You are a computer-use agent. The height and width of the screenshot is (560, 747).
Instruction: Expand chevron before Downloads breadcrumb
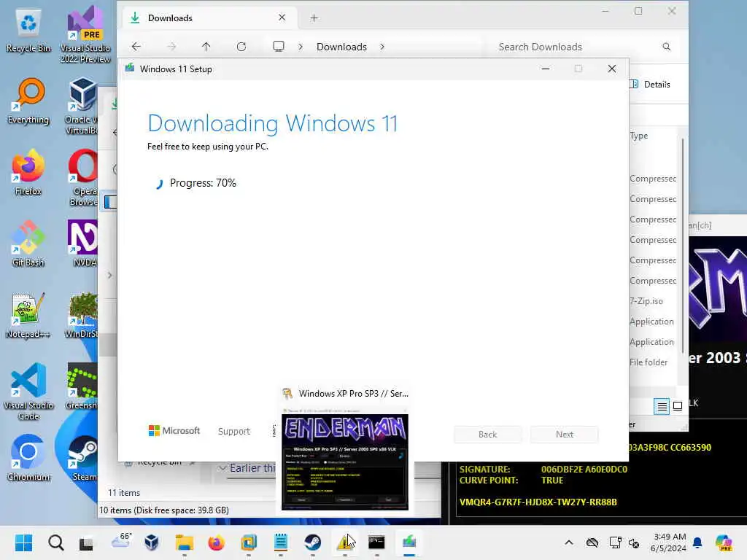click(x=300, y=47)
